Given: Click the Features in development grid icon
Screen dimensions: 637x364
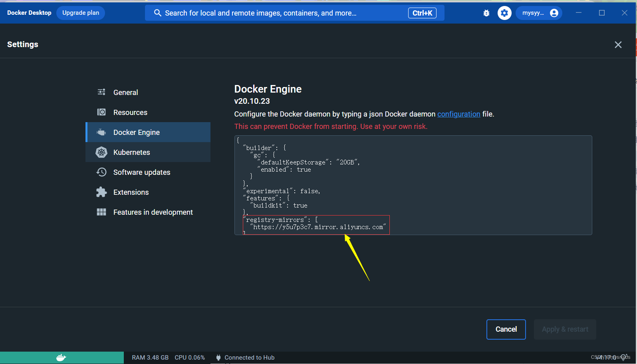Looking at the screenshot, I should 101,212.
